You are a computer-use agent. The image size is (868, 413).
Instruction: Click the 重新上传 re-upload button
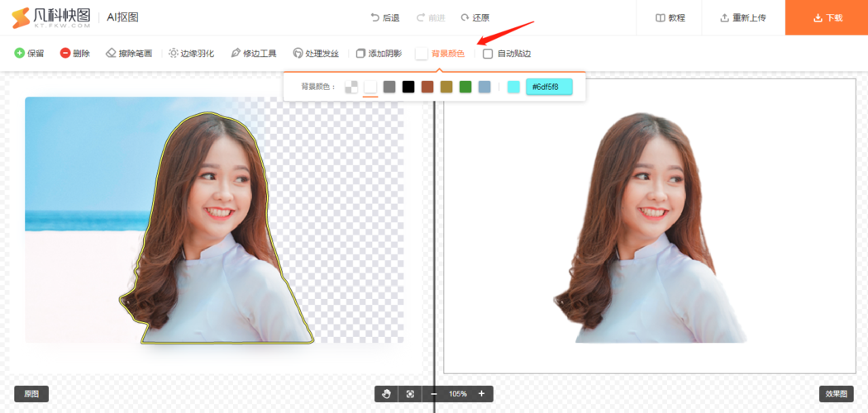742,17
